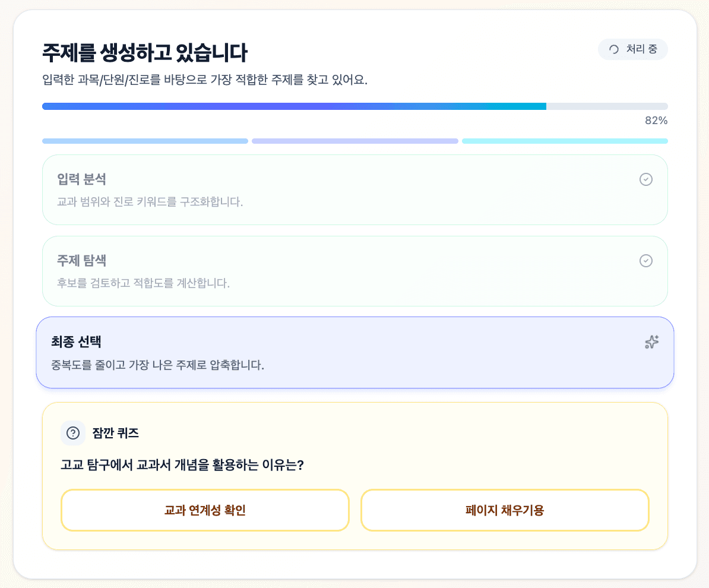Click the question mark icon beside 잠깐 퀴즈

click(x=73, y=433)
